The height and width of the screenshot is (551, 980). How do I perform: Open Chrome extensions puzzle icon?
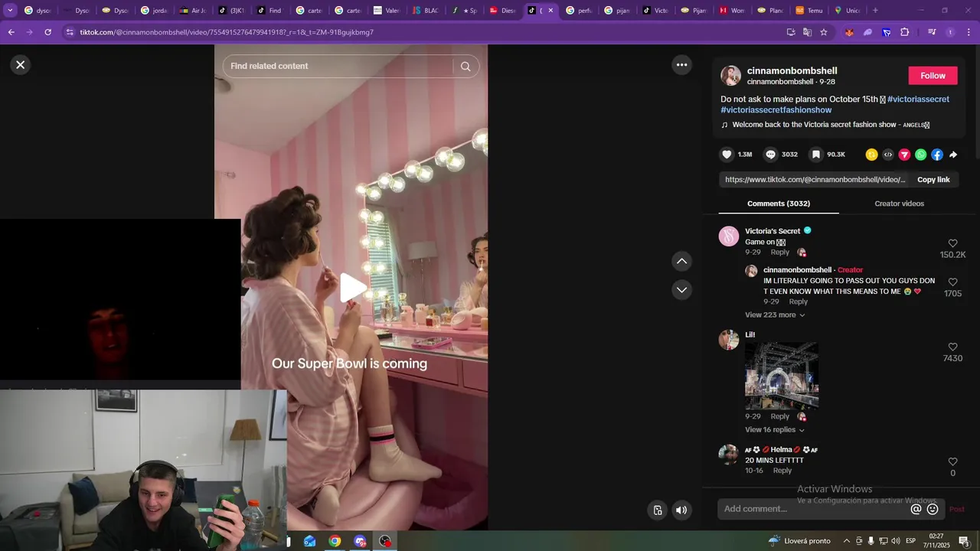point(904,32)
